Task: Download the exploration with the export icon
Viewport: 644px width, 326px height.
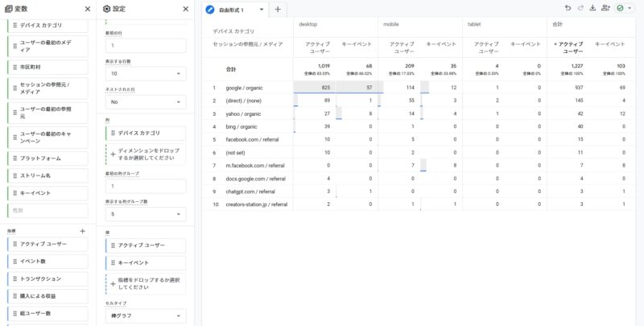Action: tap(593, 9)
